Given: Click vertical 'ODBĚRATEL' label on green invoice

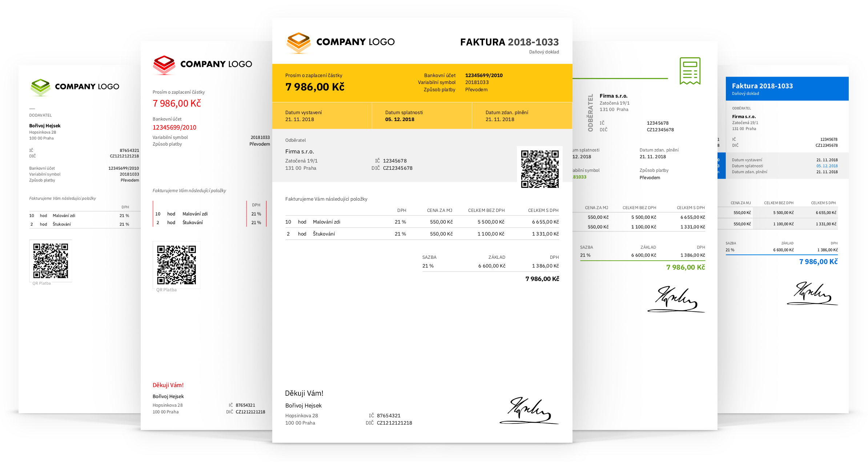Looking at the screenshot, I should (x=590, y=113).
